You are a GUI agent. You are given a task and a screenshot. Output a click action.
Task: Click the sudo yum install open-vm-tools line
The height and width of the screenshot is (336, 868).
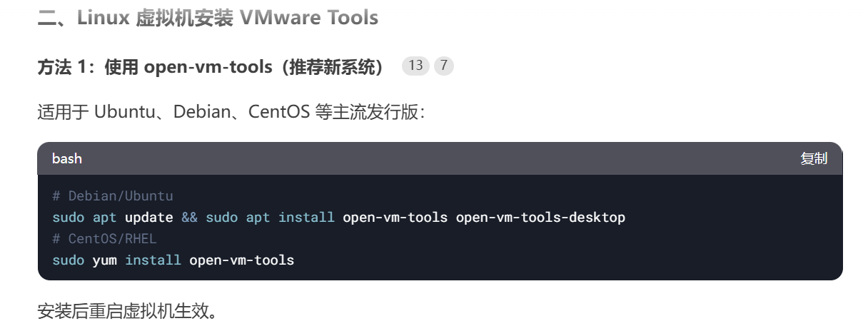coord(173,260)
